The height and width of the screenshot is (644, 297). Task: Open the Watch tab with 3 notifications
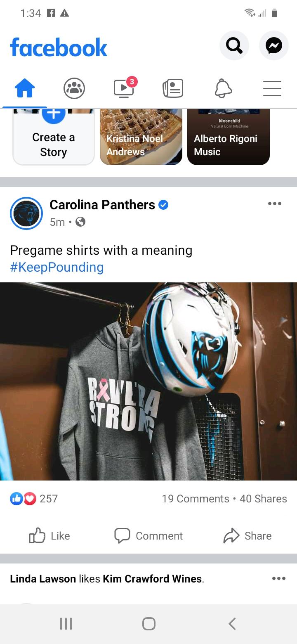[x=125, y=88]
